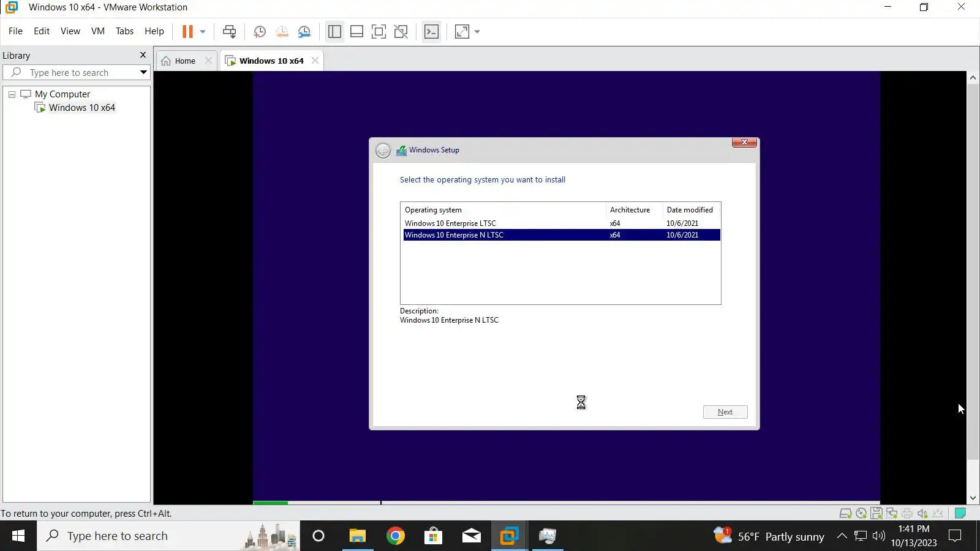Click Next in Windows Setup
Image resolution: width=980 pixels, height=551 pixels.
(x=725, y=412)
